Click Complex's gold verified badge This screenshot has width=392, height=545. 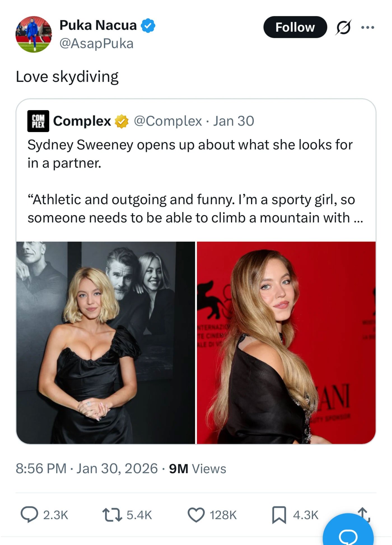tap(121, 121)
